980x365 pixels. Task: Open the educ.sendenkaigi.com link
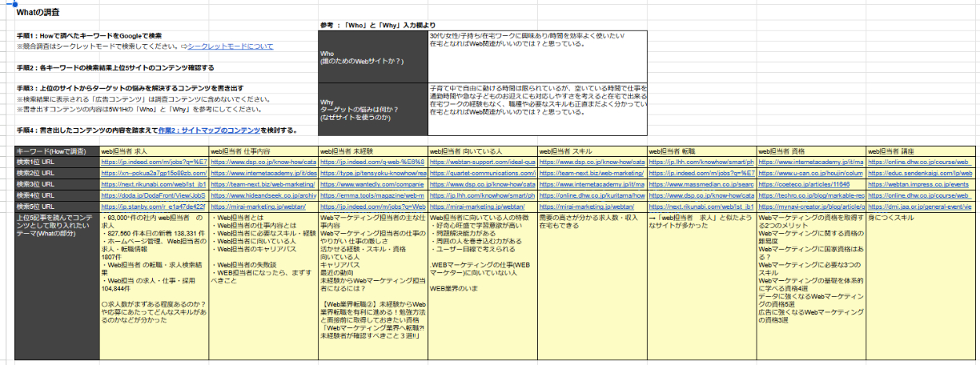(921, 173)
